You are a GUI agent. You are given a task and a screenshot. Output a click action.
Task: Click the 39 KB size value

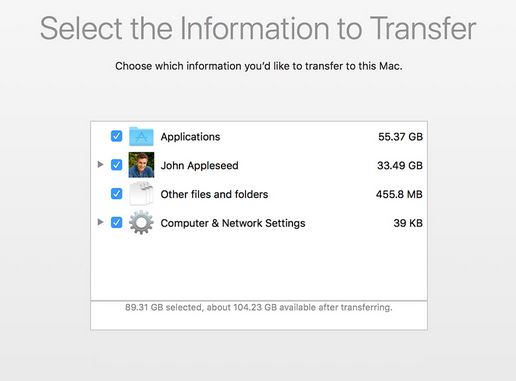click(408, 223)
